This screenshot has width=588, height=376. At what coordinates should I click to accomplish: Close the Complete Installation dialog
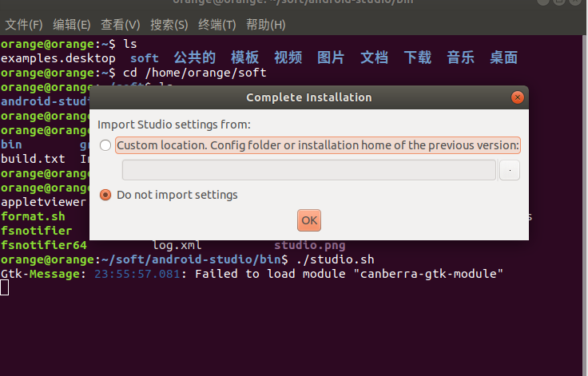click(518, 97)
